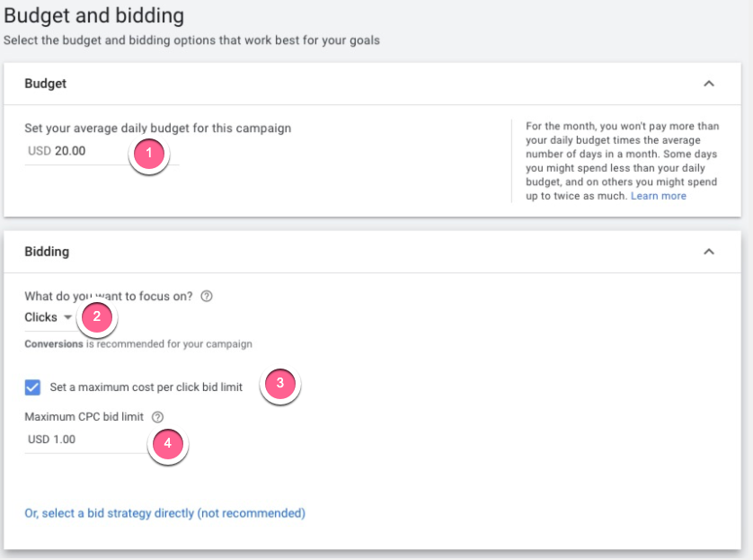Click the bold "Conversions" recommendation text
753x560 pixels.
(54, 343)
